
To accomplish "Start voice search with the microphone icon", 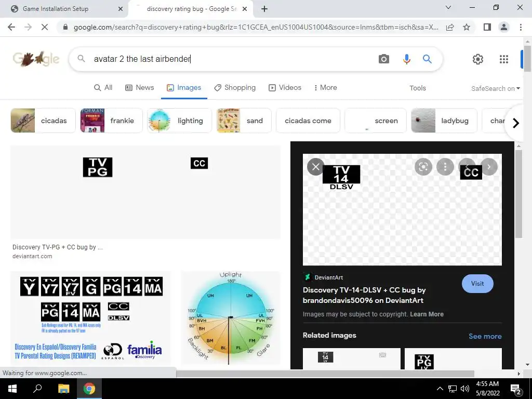I will pos(406,59).
